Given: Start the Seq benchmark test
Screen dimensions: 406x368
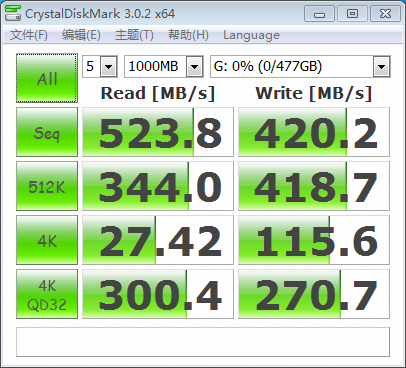Looking at the screenshot, I should pyautogui.click(x=47, y=132).
